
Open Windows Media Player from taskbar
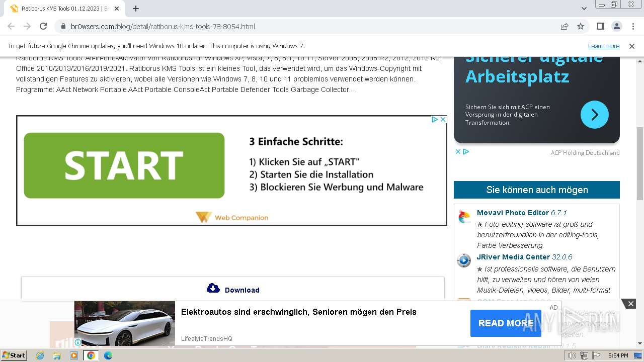[x=74, y=355]
